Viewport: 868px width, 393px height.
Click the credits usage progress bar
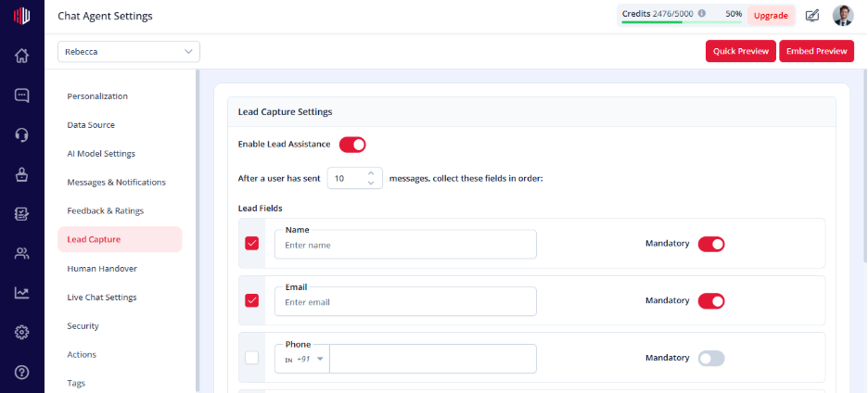[682, 22]
